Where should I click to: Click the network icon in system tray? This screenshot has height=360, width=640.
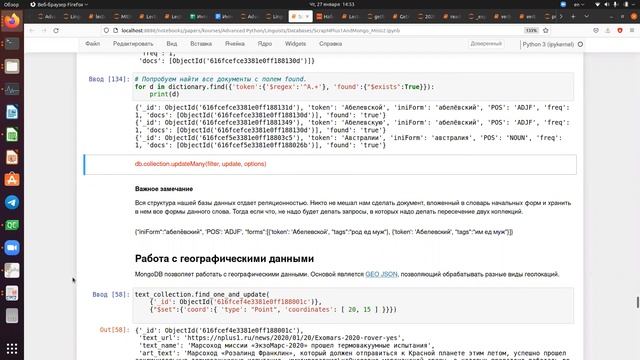[598, 4]
